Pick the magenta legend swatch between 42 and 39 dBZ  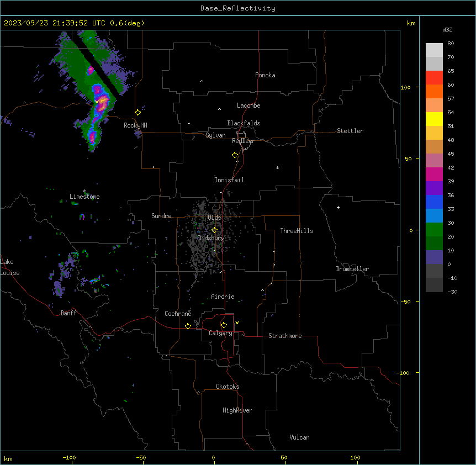(x=434, y=174)
